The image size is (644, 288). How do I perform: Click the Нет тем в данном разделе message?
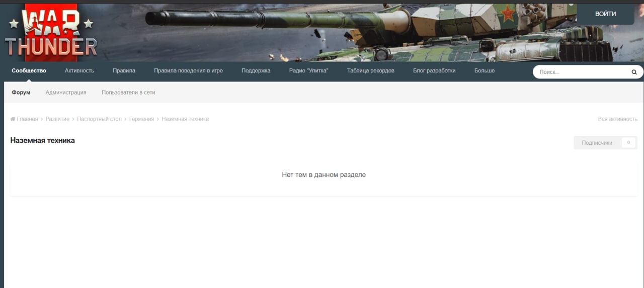324,175
